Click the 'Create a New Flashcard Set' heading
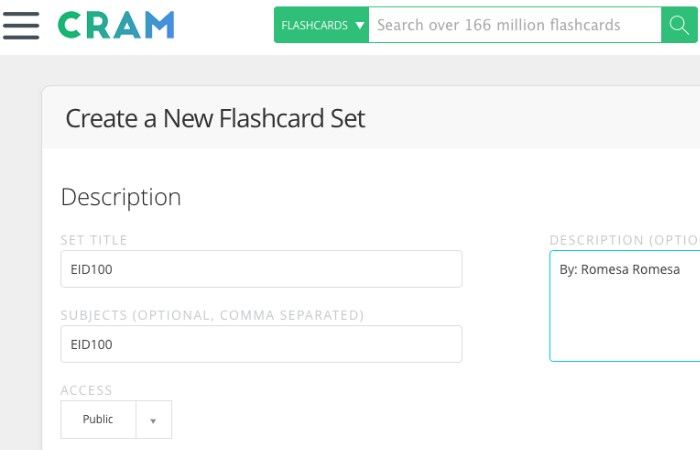This screenshot has width=700, height=450. [x=215, y=119]
